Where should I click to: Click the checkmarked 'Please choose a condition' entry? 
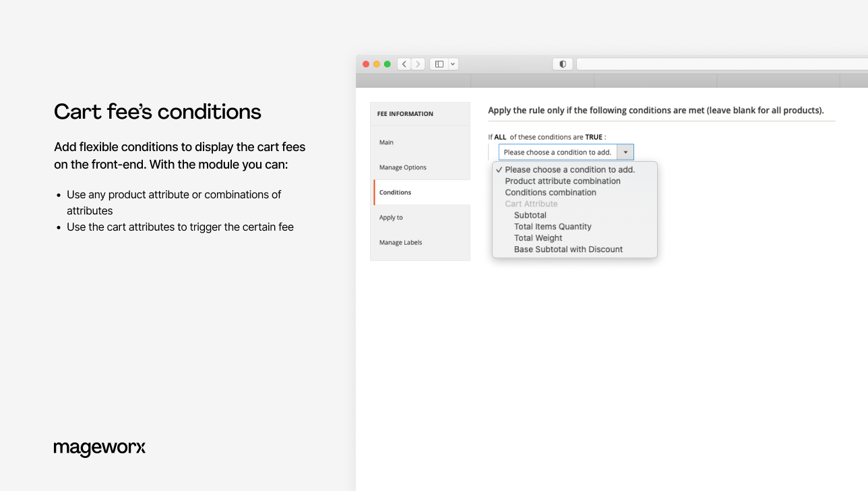(569, 169)
